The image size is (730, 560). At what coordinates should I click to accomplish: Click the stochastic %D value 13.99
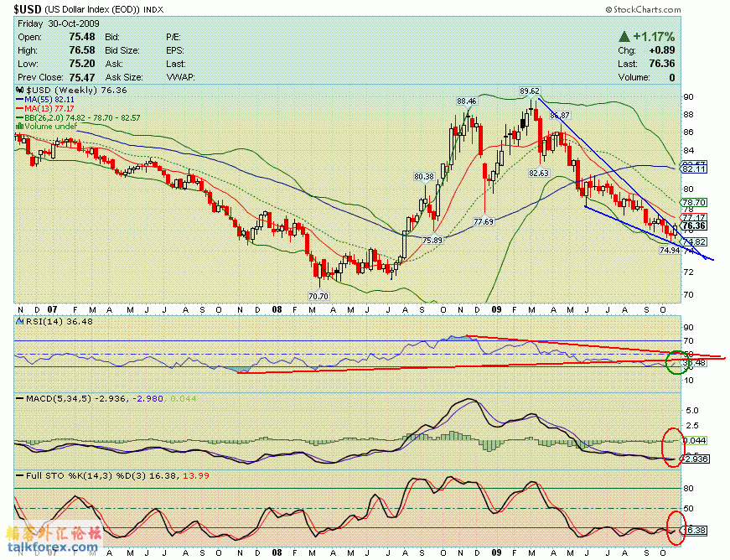(x=195, y=475)
